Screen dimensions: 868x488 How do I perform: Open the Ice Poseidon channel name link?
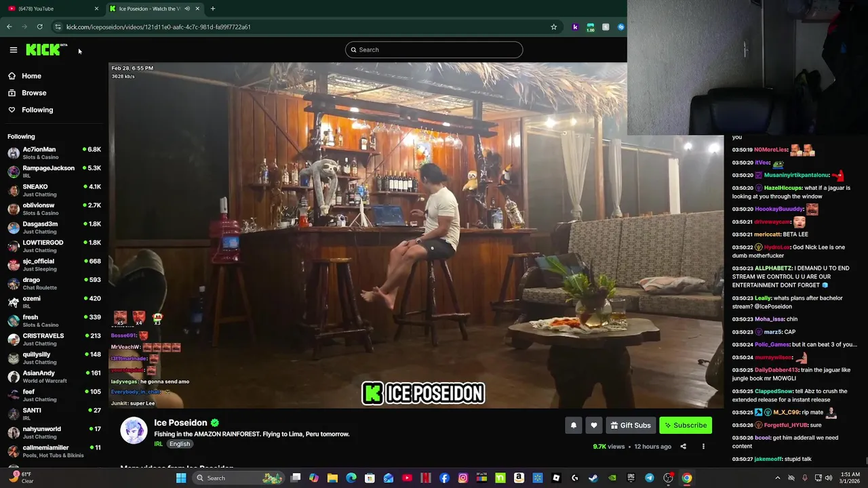pos(180,423)
